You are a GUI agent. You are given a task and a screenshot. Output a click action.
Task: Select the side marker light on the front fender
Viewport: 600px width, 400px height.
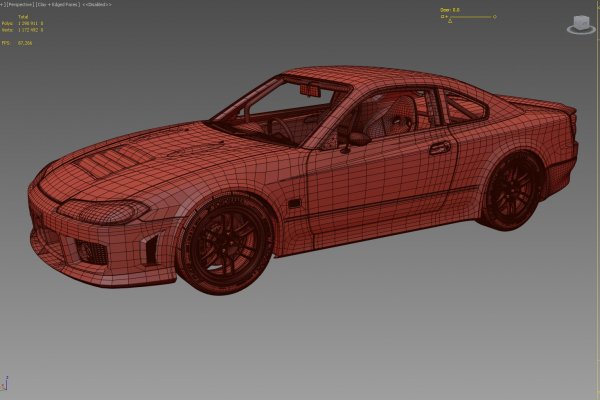click(x=293, y=202)
